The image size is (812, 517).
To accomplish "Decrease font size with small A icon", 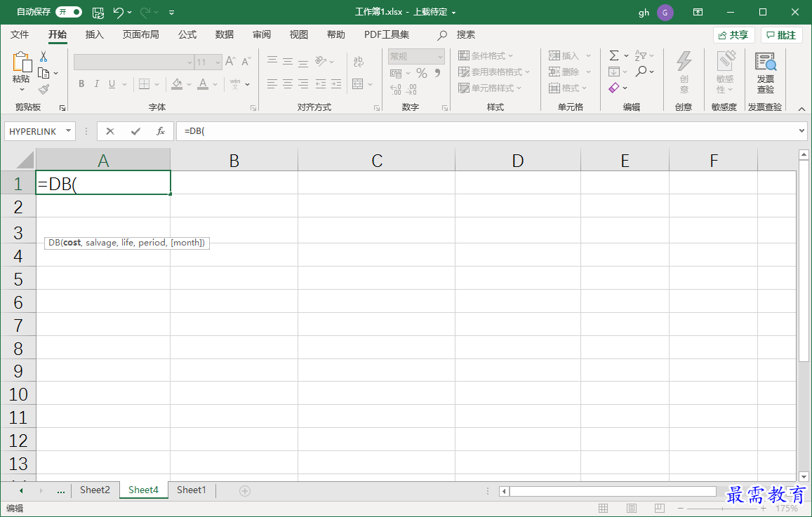I will pyautogui.click(x=246, y=62).
